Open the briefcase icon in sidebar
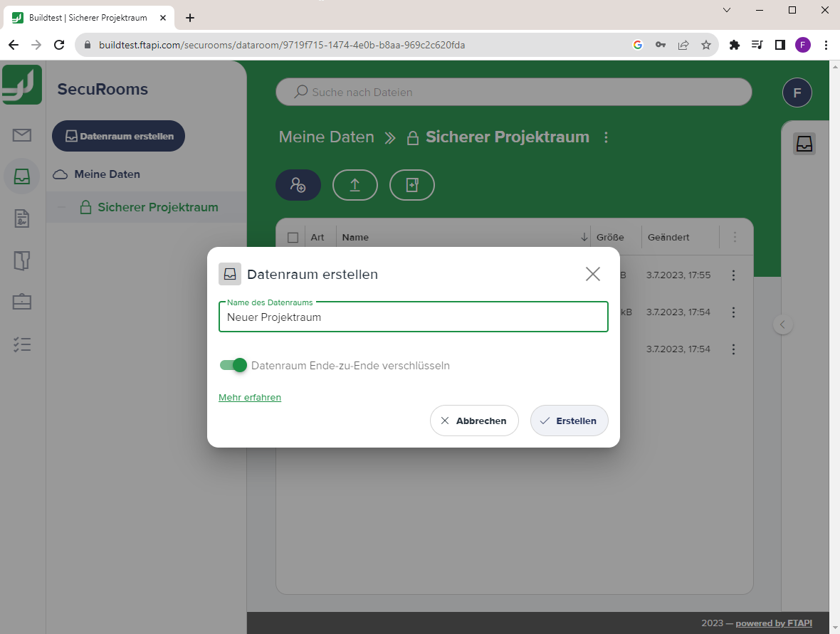 [x=22, y=302]
